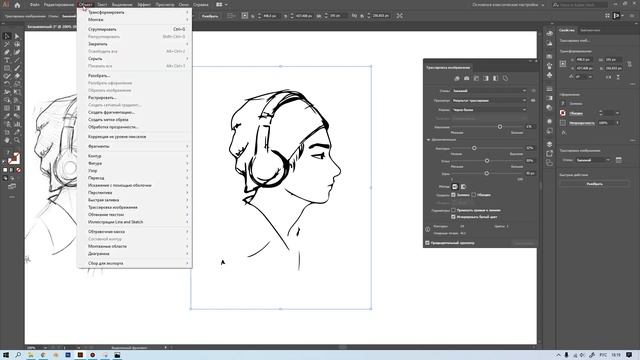Select the Selection tool arrow
The width and height of the screenshot is (640, 360).
pos(7,36)
